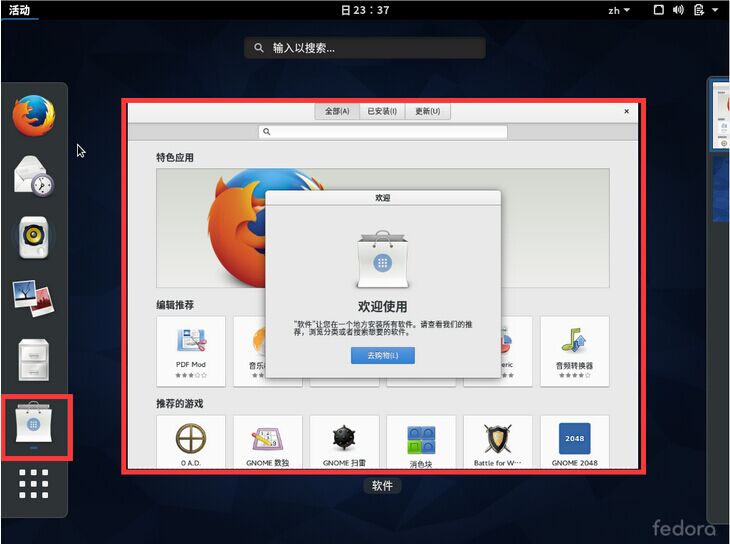The height and width of the screenshot is (544, 730).
Task: Open 消色块 game tile
Action: tap(421, 442)
